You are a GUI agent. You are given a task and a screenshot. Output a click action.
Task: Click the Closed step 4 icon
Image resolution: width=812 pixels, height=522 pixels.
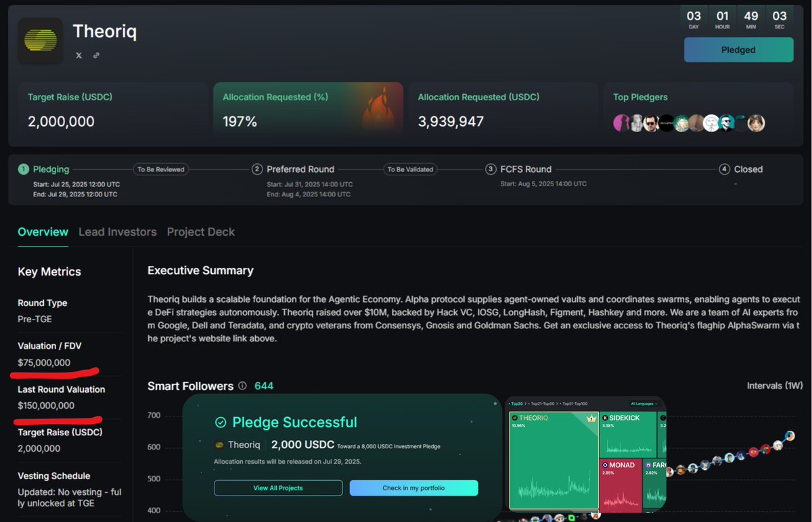tap(725, 169)
